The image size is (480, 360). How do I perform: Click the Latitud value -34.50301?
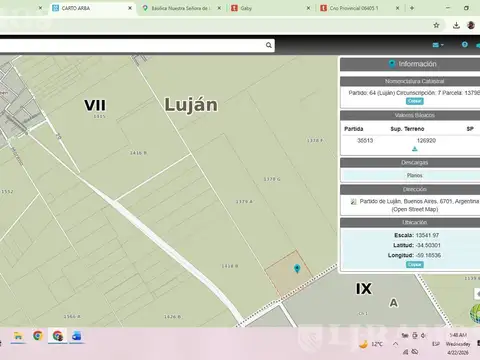coord(428,245)
